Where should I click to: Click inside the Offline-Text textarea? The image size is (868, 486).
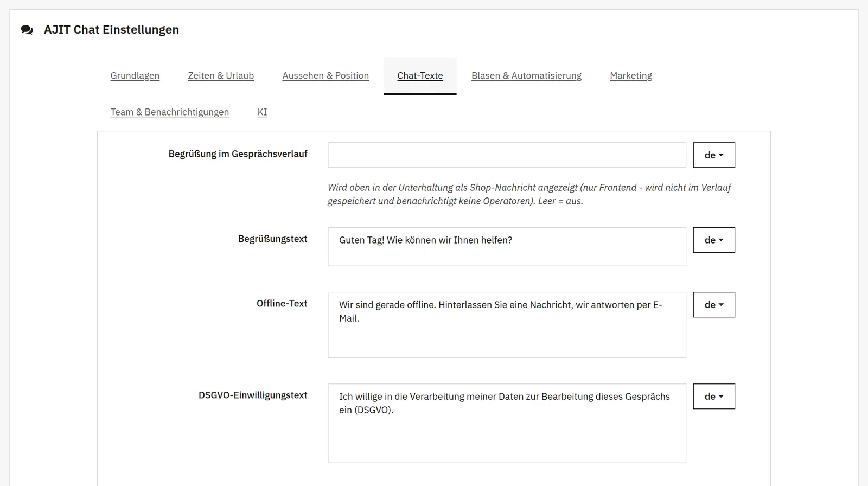click(x=507, y=325)
